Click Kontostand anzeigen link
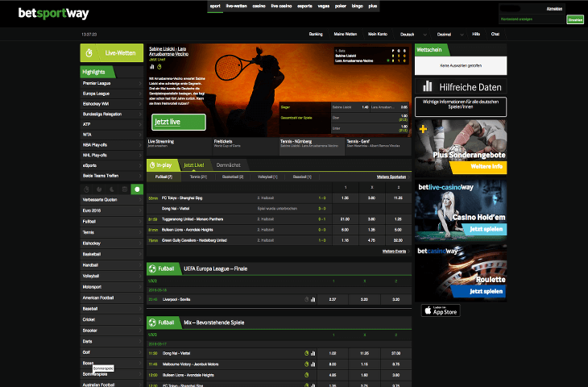Image resolution: width=588 pixels, height=387 pixels. point(516,19)
